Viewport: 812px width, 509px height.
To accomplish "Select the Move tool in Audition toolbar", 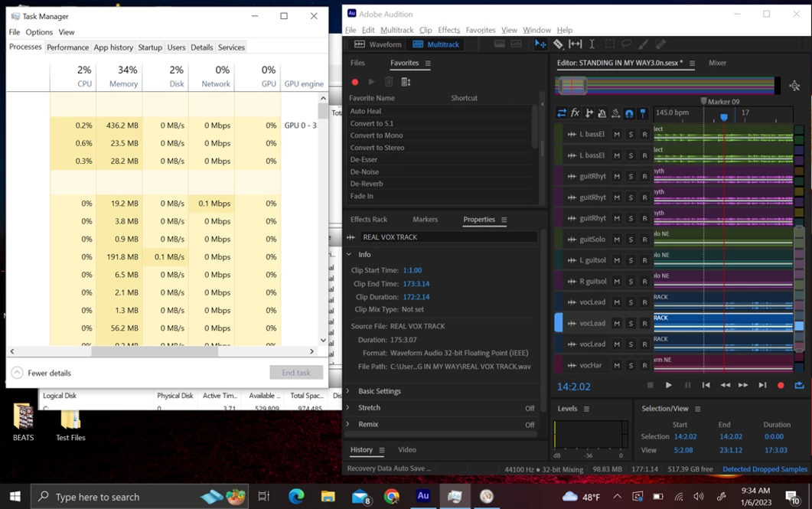I will coord(540,44).
